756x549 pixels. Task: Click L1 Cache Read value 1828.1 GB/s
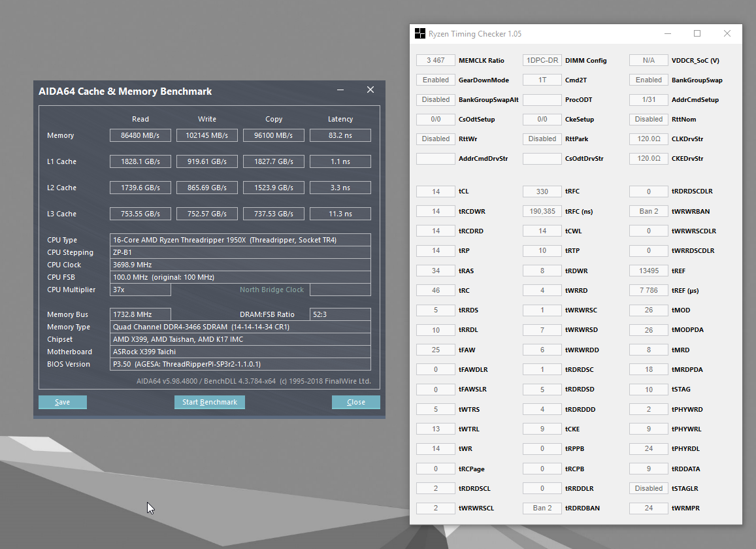(140, 161)
